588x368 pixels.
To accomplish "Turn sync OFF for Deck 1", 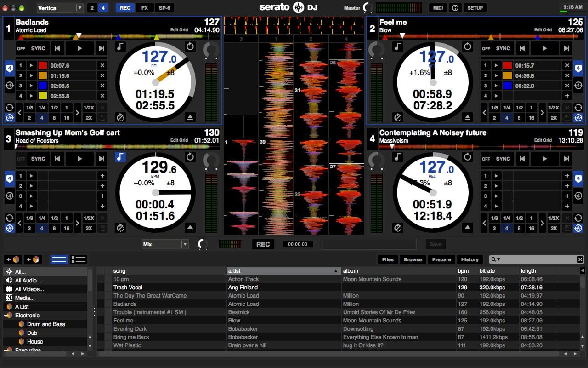I will point(22,48).
